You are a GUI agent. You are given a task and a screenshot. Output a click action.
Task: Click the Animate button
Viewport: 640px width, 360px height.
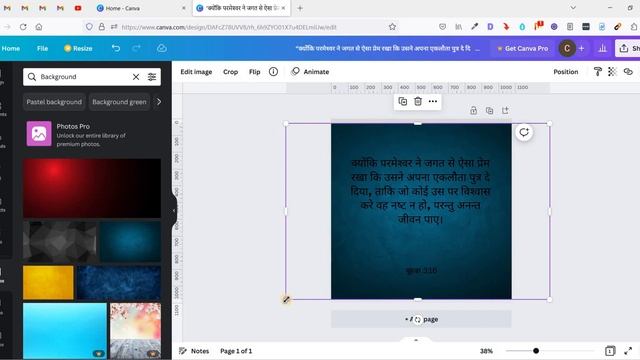[x=310, y=72]
